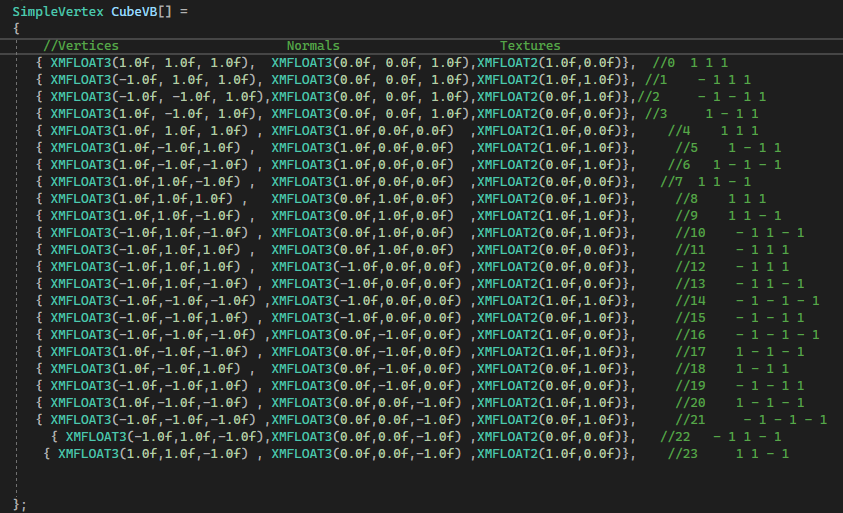Viewport: 843px width, 513px height.
Task: Click XMFLOAT2 in the //19 row
Action: (x=507, y=386)
